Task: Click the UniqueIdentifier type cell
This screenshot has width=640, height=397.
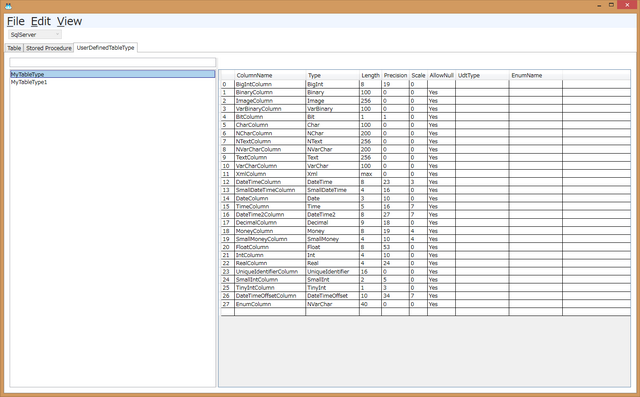Action: [332, 271]
